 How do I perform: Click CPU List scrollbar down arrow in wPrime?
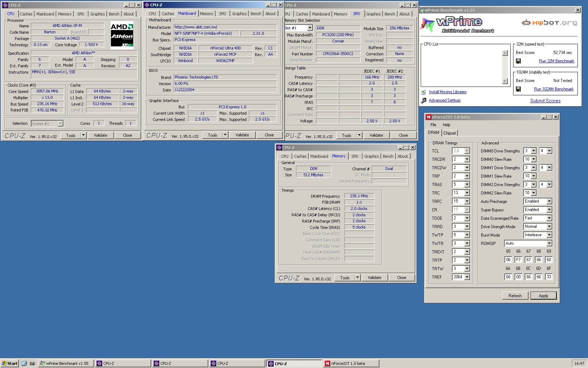(x=505, y=81)
